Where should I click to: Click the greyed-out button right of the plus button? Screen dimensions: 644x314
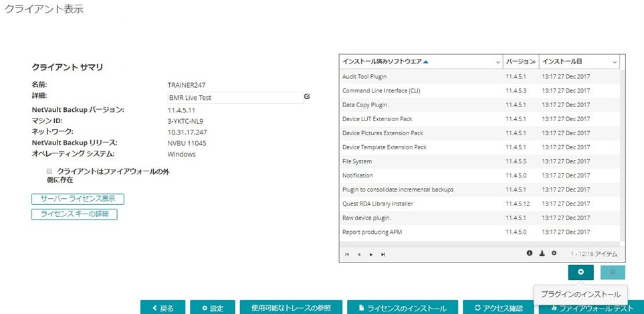pos(613,272)
